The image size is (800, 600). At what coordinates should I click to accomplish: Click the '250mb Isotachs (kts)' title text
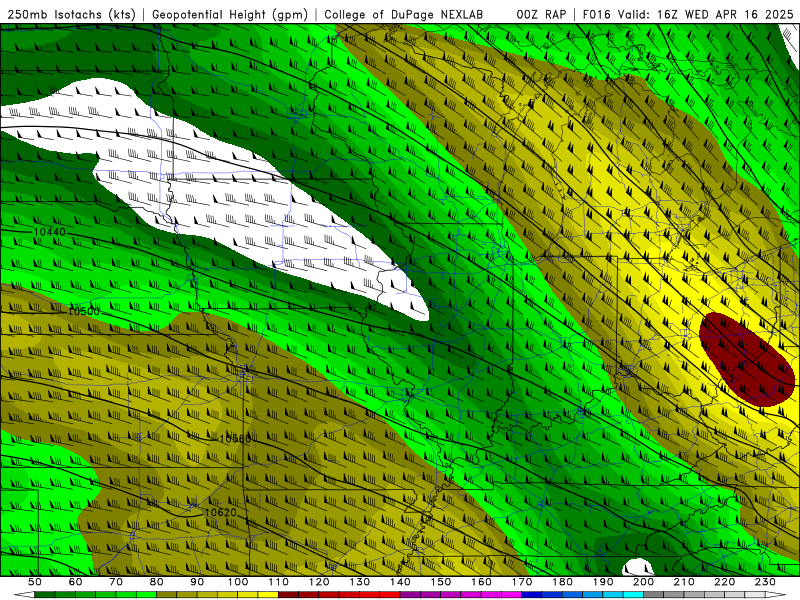(x=71, y=14)
